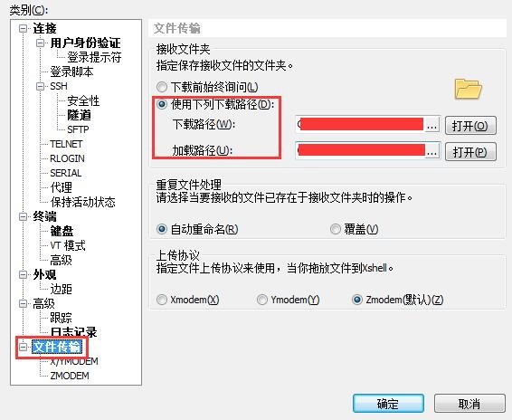512x420 pixels.
Task: Collapse the 终端 tree node
Action: coord(23,216)
